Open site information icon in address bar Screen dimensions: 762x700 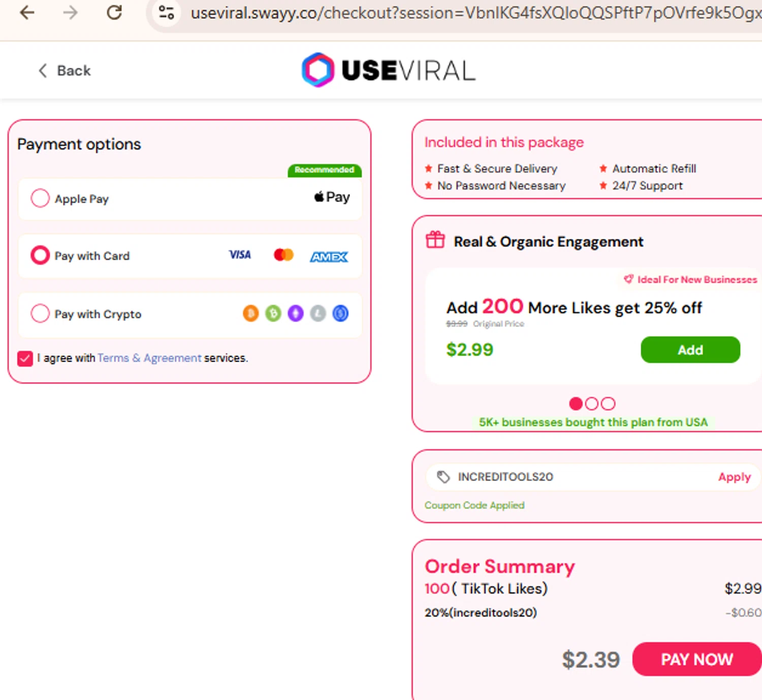point(166,12)
